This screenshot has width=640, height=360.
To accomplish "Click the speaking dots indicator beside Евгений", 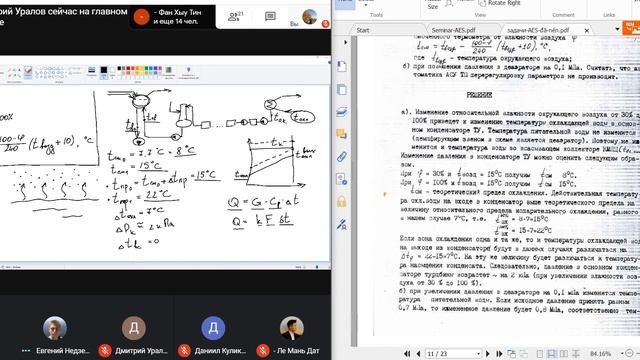I will pos(26,351).
